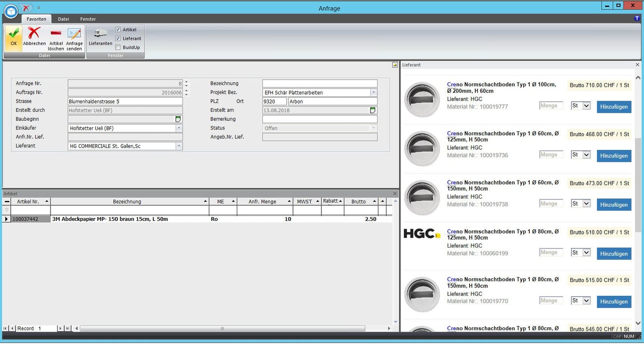Click the Menge field for material 100019777

point(551,106)
